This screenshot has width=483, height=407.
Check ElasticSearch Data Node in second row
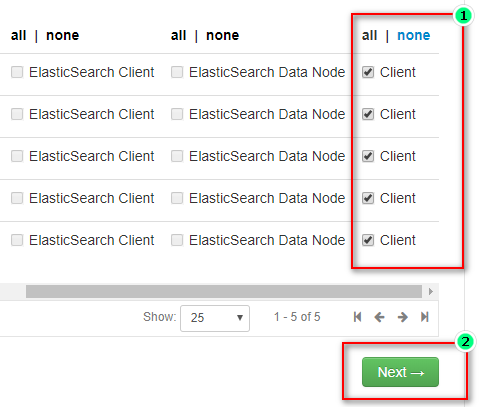[177, 114]
